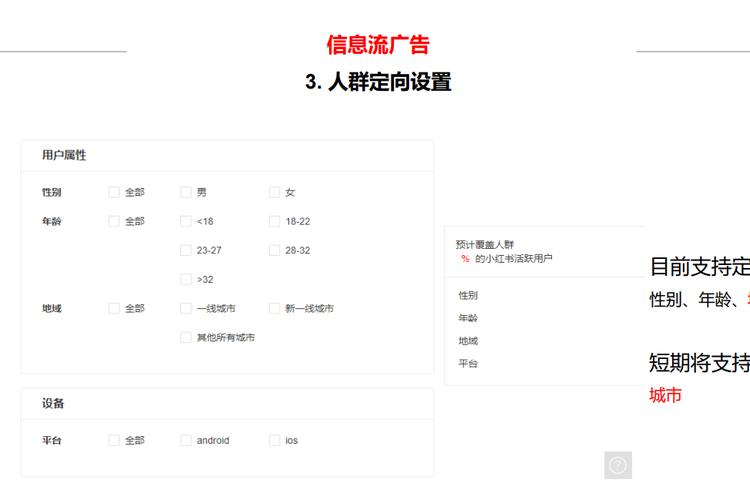Click the gray help icon
The image size is (750, 500).
coord(618,465)
